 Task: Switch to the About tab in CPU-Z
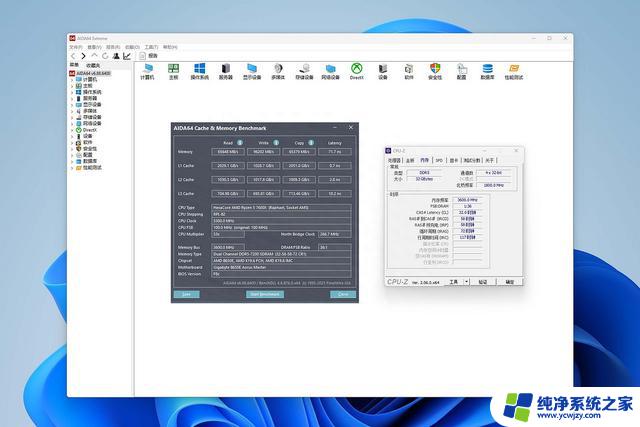(489, 160)
